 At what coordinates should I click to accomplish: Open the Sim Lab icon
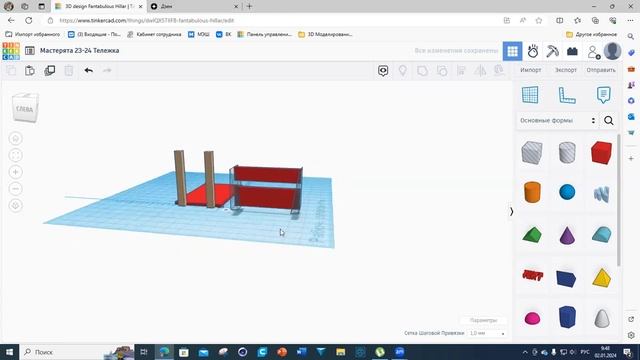[533, 51]
